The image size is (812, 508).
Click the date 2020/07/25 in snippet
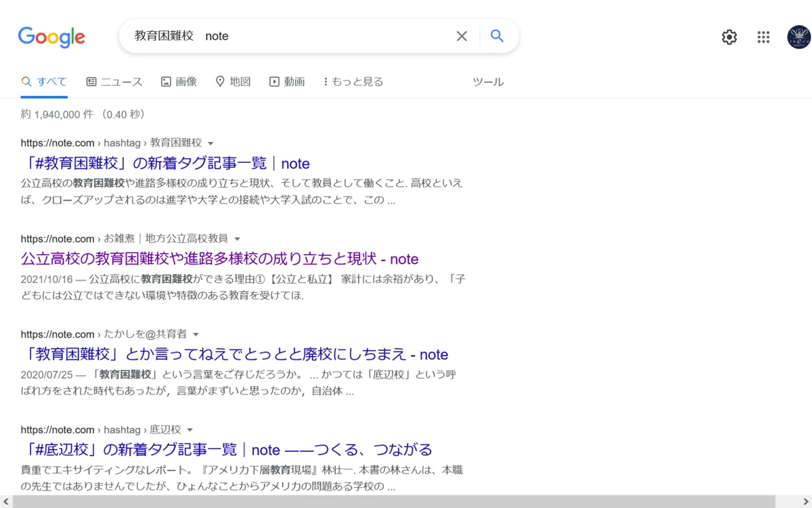point(46,374)
